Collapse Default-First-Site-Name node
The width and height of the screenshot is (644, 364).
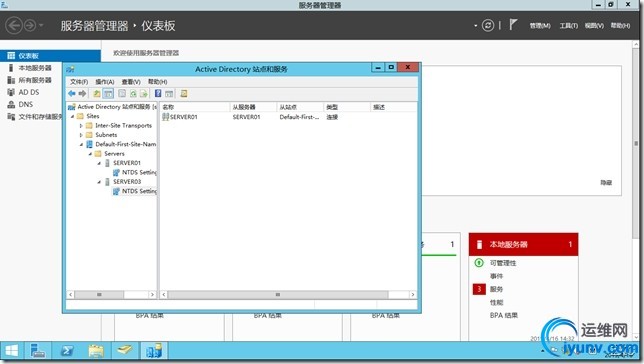click(x=81, y=144)
